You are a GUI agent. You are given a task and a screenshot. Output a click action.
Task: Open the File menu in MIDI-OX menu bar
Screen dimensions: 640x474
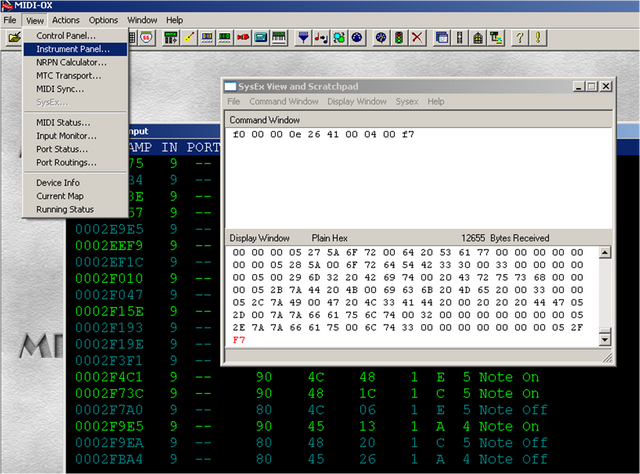tap(10, 20)
